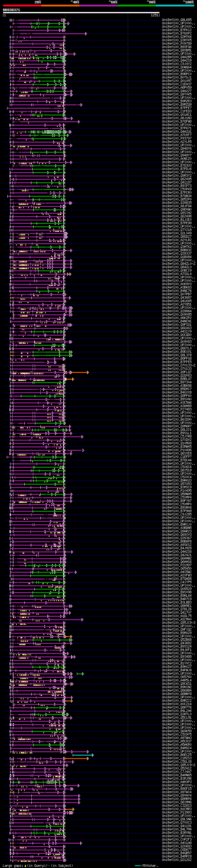
Task: Select the UniRef100_B9RZI2 label
Action: coord(177,700)
